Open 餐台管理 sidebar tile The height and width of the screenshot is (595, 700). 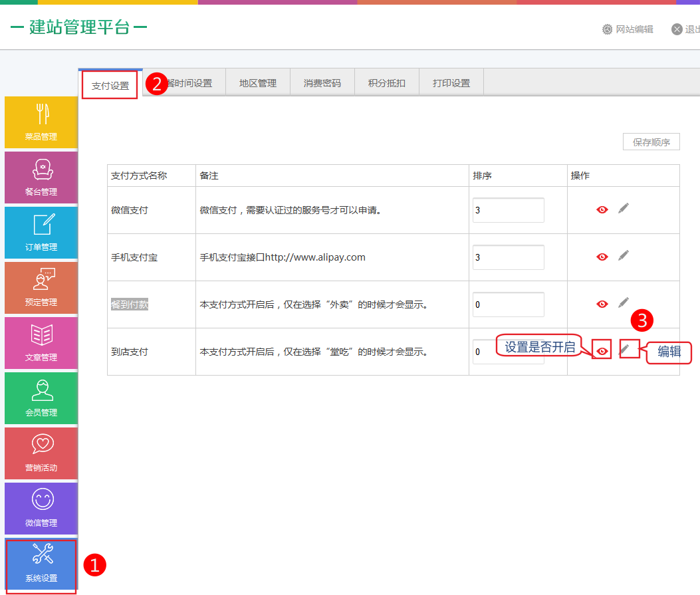pyautogui.click(x=41, y=178)
